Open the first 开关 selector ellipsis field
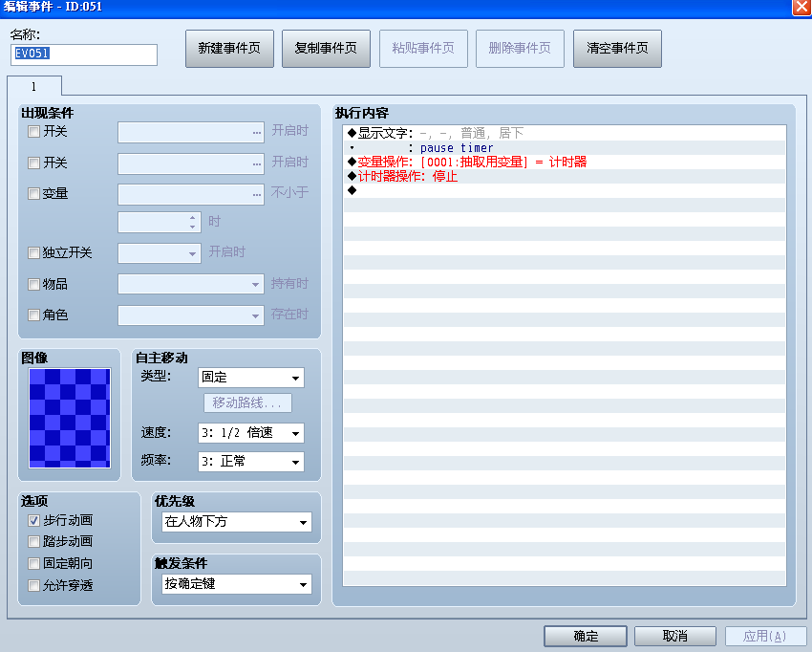 191,133
